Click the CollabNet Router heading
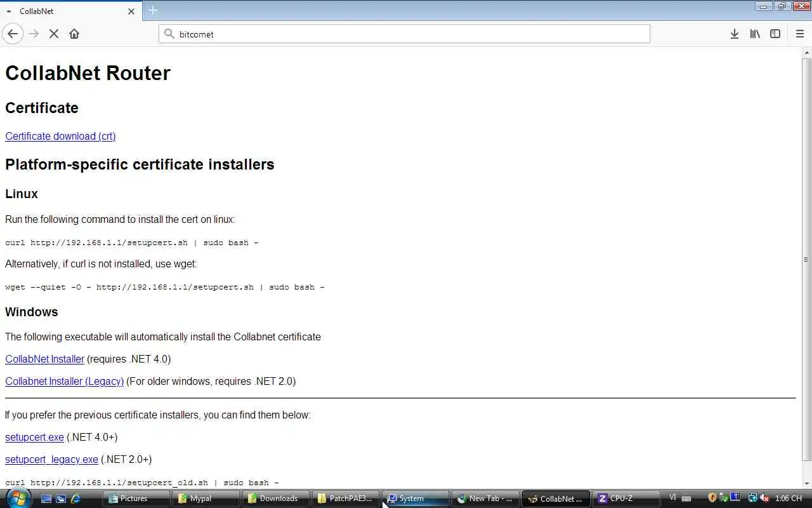Viewport: 812px width, 508px height. tap(88, 73)
